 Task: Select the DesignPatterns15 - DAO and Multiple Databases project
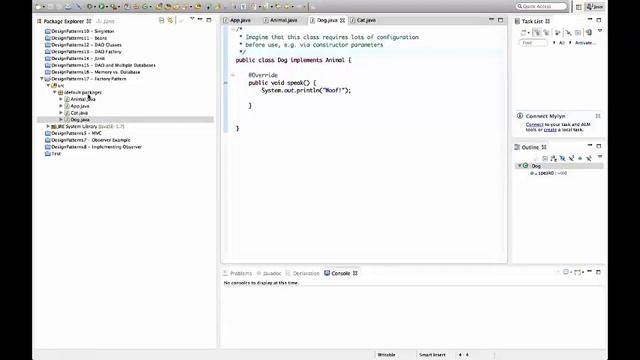point(100,65)
